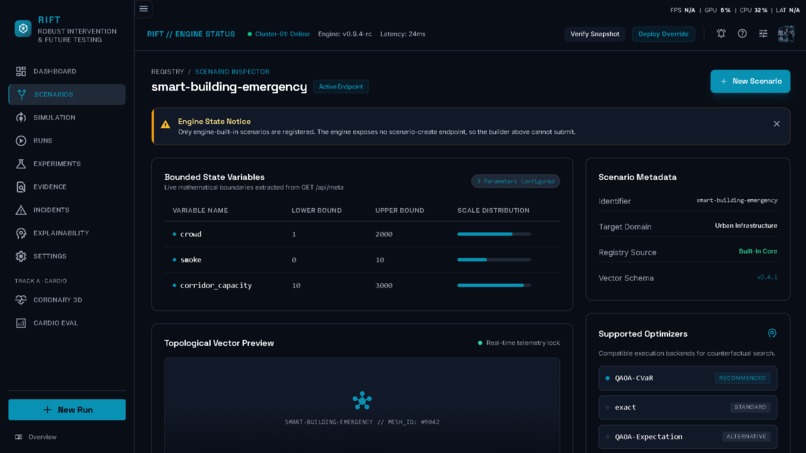Select the exact optimizer
The width and height of the screenshot is (806, 453).
(x=688, y=407)
